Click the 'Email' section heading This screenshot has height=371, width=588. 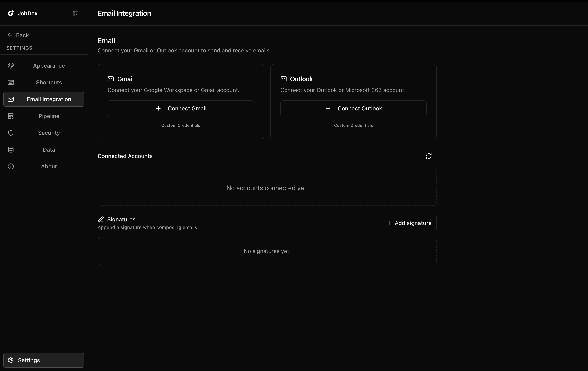click(x=106, y=41)
